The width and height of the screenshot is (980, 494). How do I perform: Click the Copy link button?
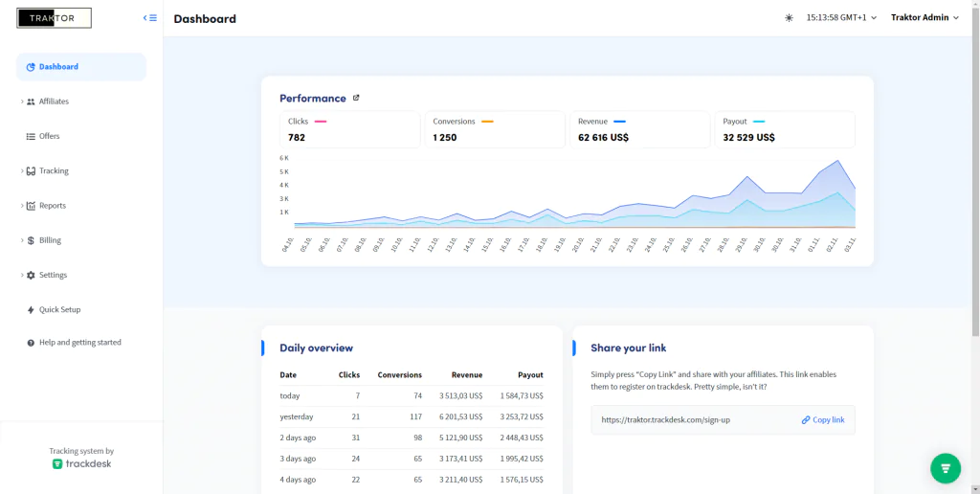822,420
